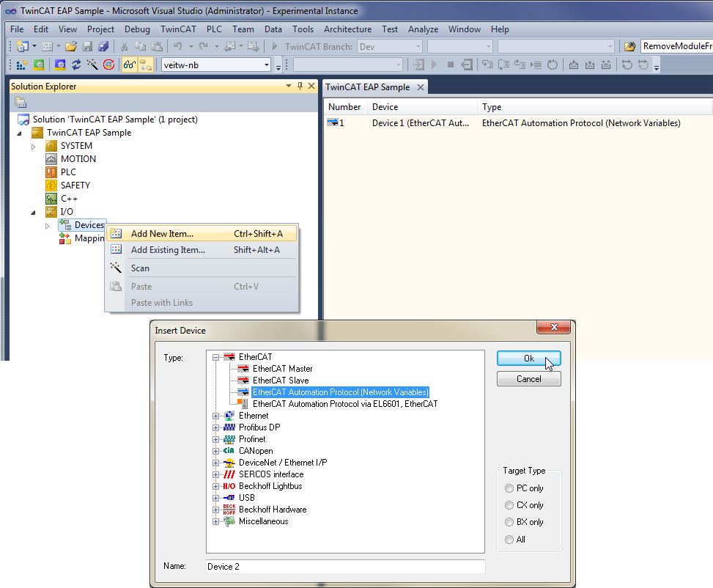Collapse the EtherCAT tree node
Viewport: 713px width, 588px height.
click(216, 357)
